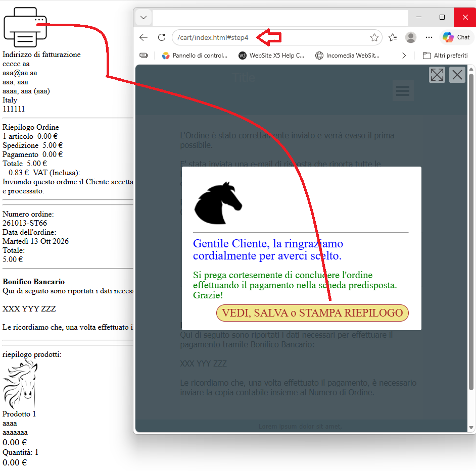The height and width of the screenshot is (471, 476).
Task: Open the favorites list icon in the toolbar
Action: (x=393, y=37)
